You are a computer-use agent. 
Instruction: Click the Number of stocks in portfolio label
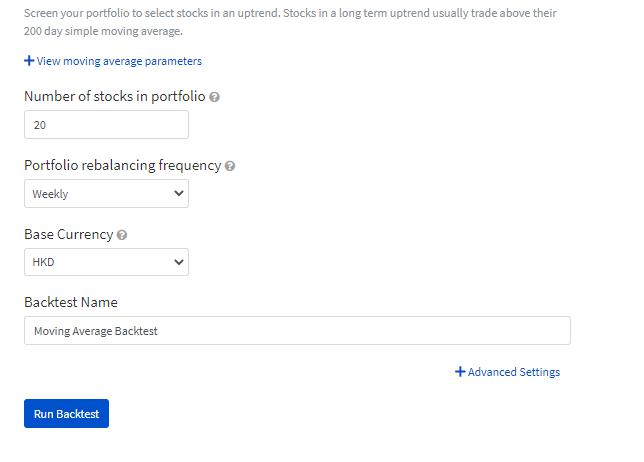tap(114, 97)
